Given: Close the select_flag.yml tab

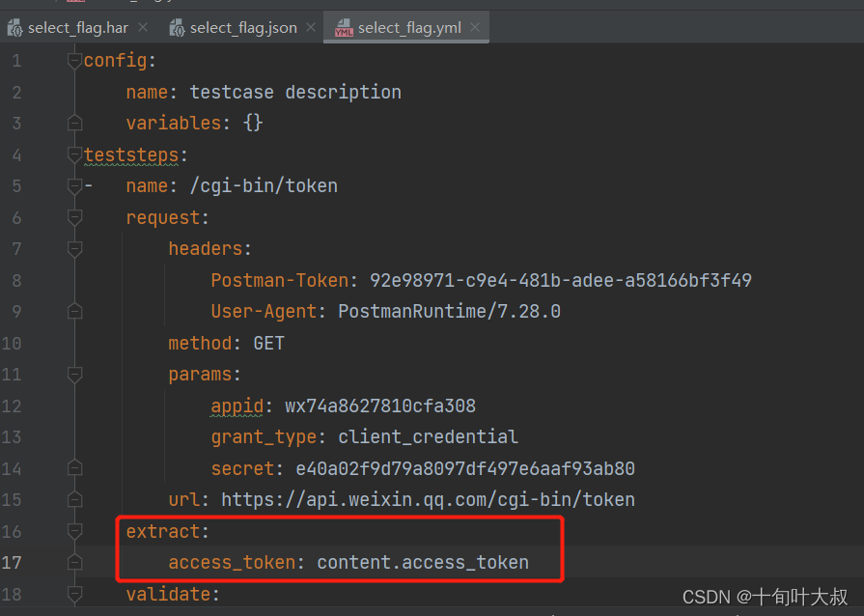Looking at the screenshot, I should (475, 27).
